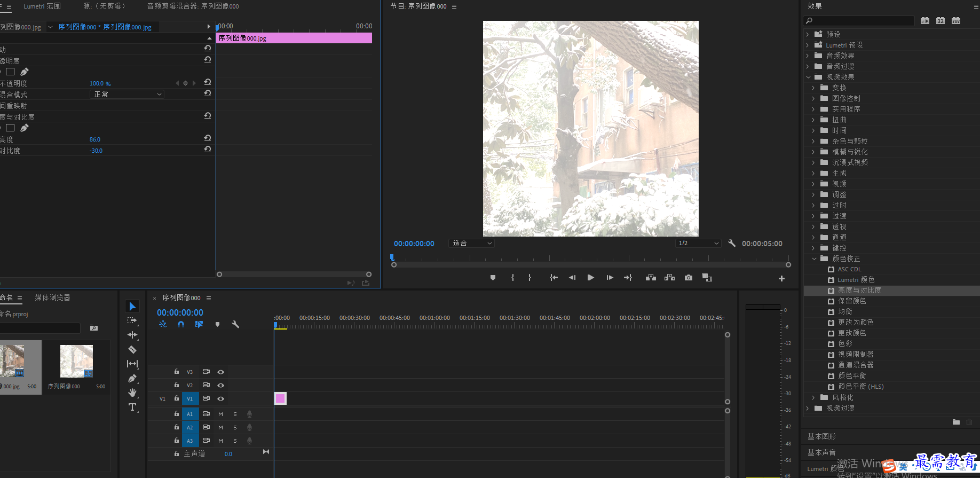
Task: Click the brightness value 86.0
Action: pos(95,139)
